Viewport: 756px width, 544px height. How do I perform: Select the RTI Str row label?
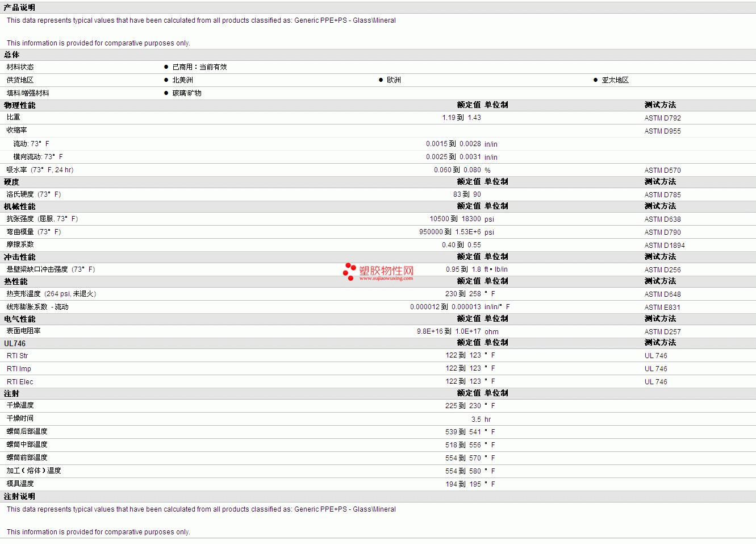coord(17,356)
